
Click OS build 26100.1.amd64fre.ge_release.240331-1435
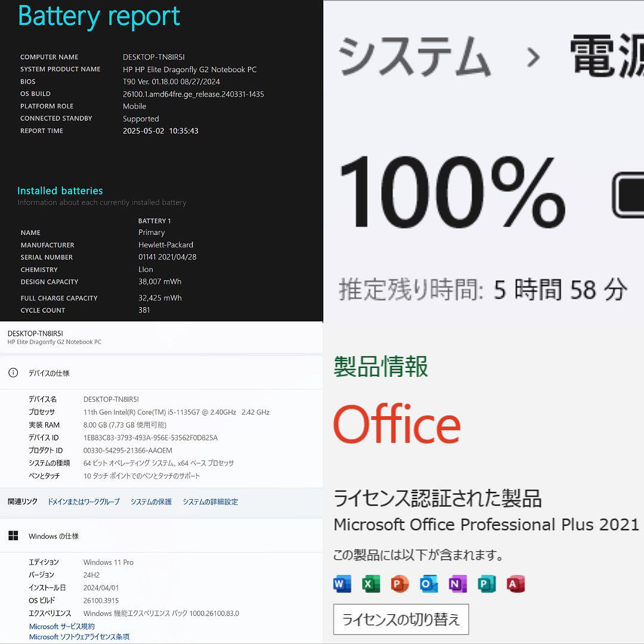193,94
